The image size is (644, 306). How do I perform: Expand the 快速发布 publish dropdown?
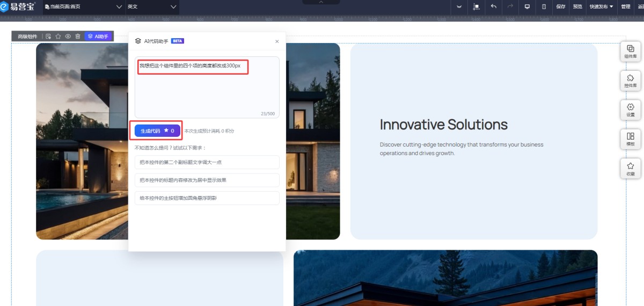pyautogui.click(x=601, y=6)
